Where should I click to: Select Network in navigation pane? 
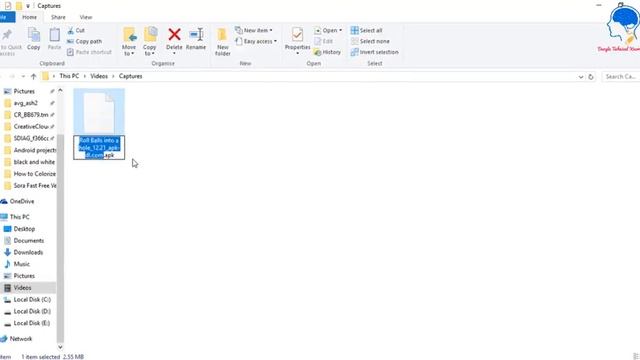[21, 339]
